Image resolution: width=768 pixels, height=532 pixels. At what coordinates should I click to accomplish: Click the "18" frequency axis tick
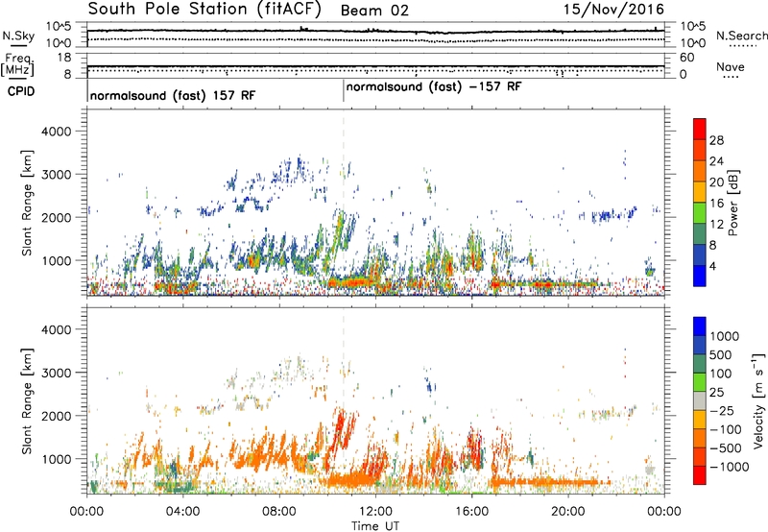coord(63,58)
